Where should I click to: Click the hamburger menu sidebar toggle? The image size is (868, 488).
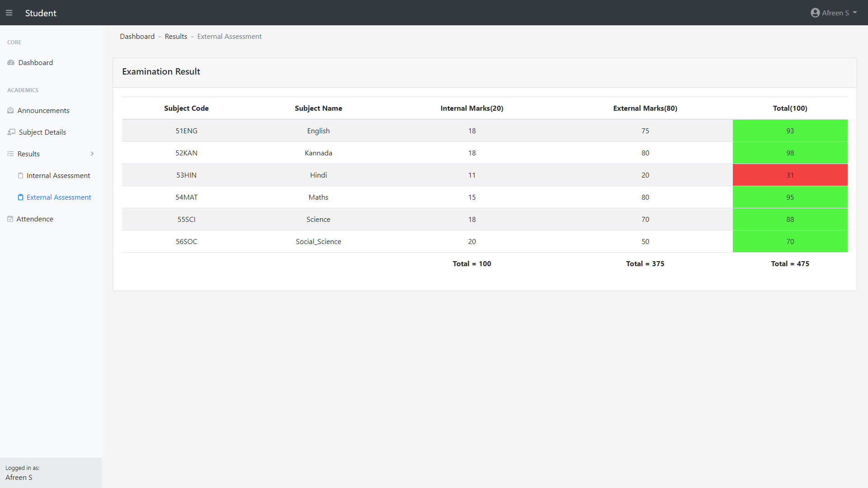[9, 13]
